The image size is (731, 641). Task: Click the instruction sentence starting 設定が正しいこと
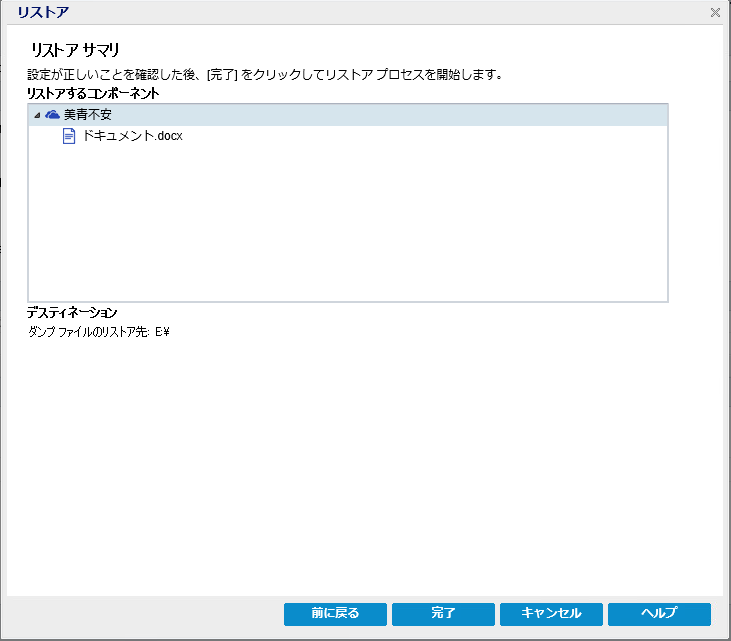[x=265, y=74]
